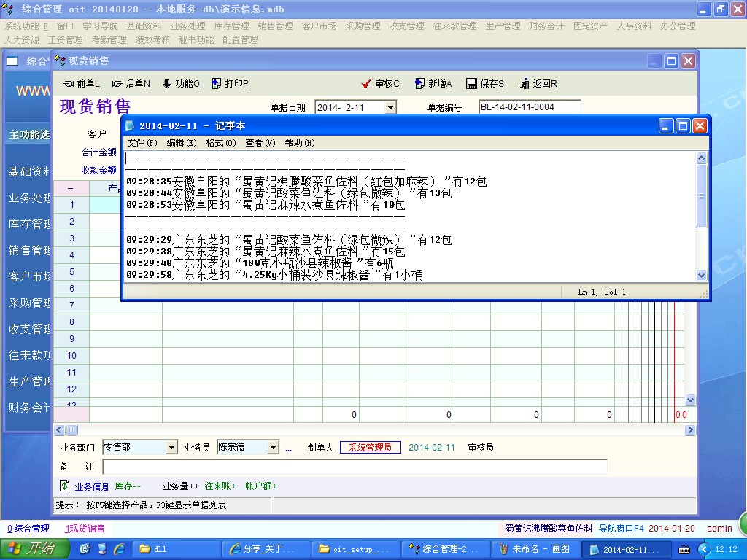Open Notepad's 格式 menu
The image size is (747, 560).
pos(220,143)
